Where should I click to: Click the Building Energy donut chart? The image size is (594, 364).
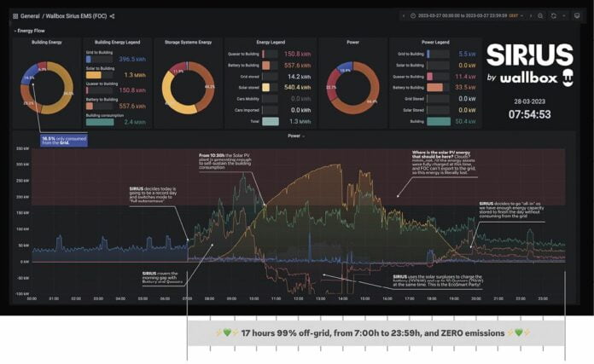(43, 87)
